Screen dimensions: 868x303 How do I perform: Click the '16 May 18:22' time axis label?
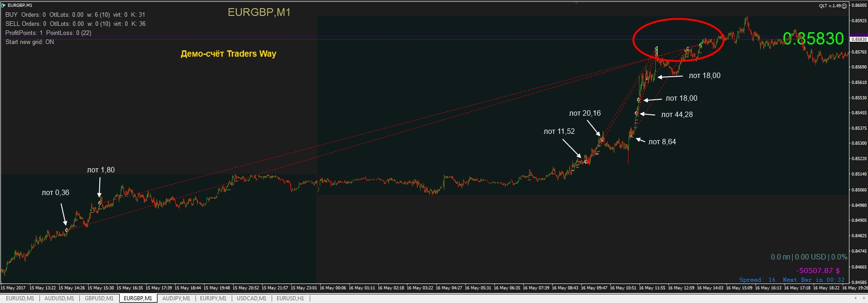click(826, 288)
